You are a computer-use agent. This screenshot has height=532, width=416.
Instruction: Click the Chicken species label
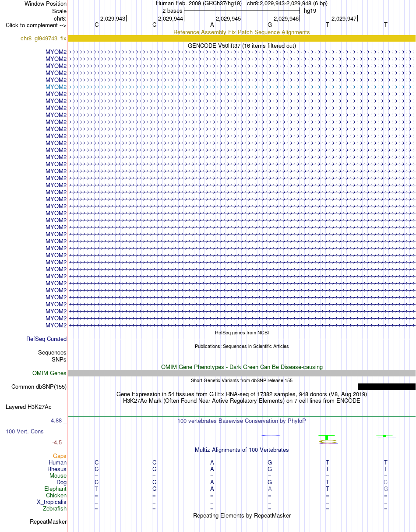click(56, 495)
